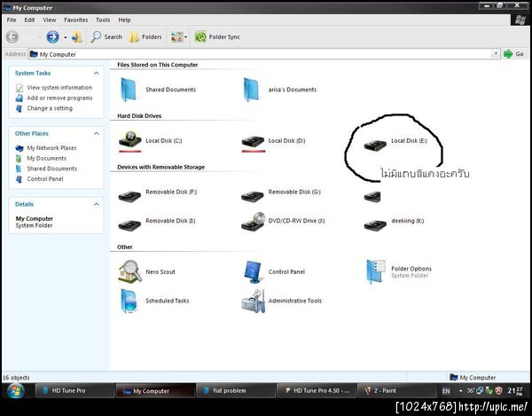Click the blue Forward arrow button

[x=52, y=36]
